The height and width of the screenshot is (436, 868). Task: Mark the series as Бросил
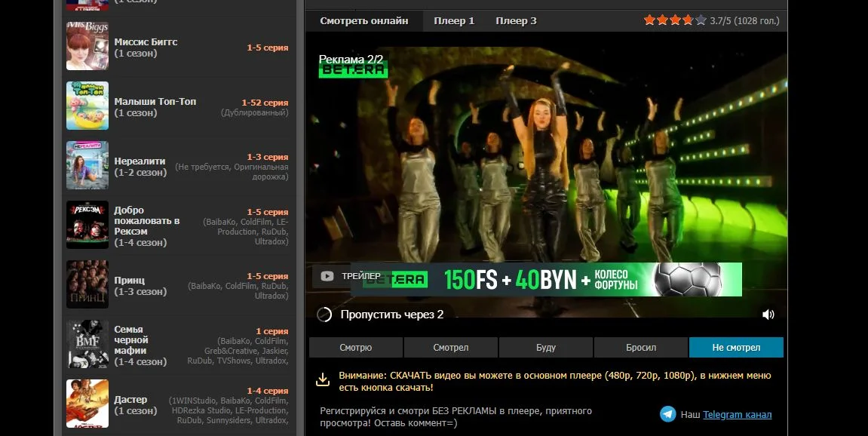pyautogui.click(x=641, y=347)
